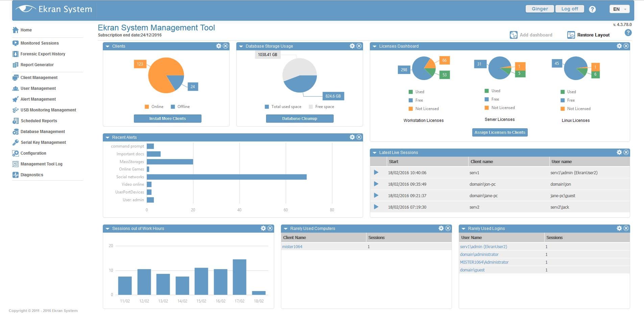Open mister1064 client link

(292, 247)
